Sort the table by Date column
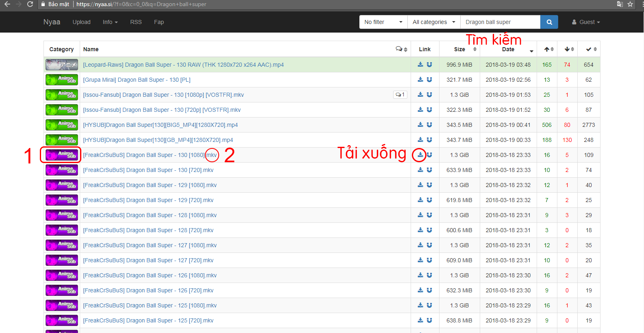This screenshot has height=333, width=644. point(508,49)
